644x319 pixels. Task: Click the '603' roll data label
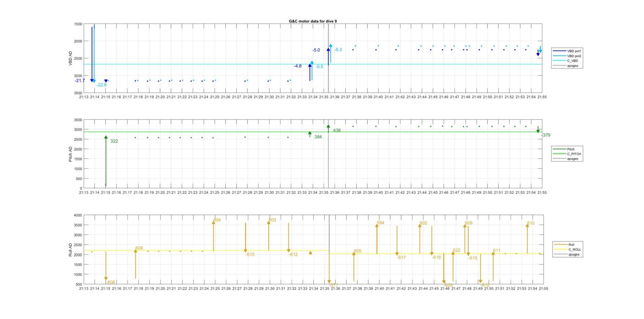[x=272, y=220]
